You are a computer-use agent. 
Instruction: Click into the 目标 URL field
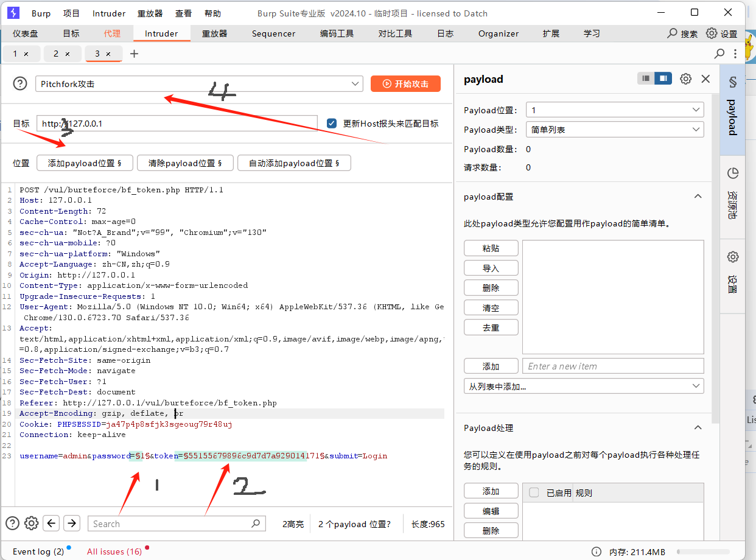(x=177, y=124)
